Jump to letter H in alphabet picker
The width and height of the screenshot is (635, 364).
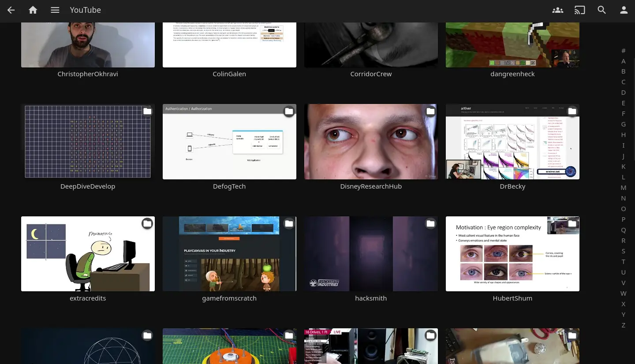tap(624, 135)
